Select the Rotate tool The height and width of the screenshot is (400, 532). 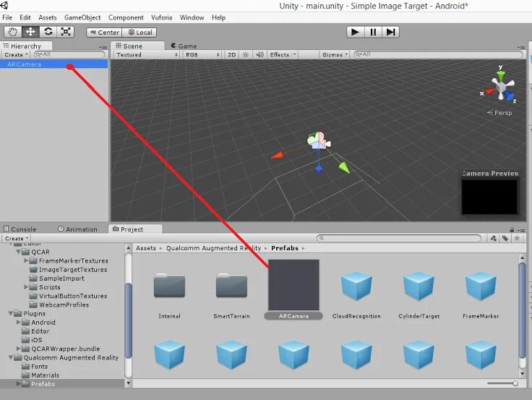pos(48,32)
